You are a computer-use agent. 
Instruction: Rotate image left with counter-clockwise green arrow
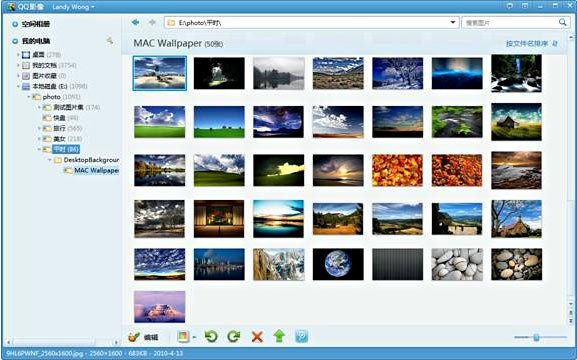coord(211,336)
